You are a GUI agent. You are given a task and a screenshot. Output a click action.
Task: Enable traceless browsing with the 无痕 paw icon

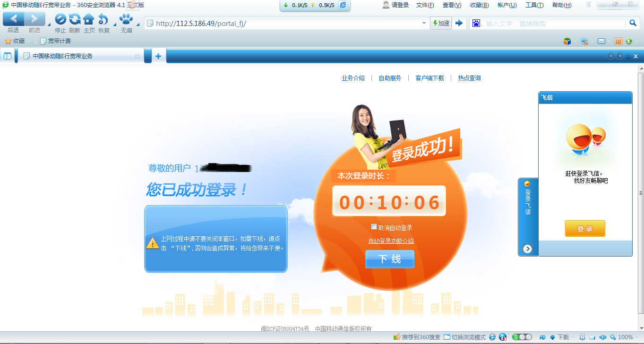126,19
